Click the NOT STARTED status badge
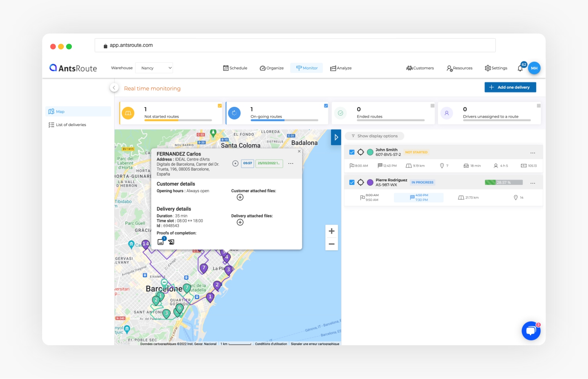Viewport: 588px width, 379px height. click(416, 152)
